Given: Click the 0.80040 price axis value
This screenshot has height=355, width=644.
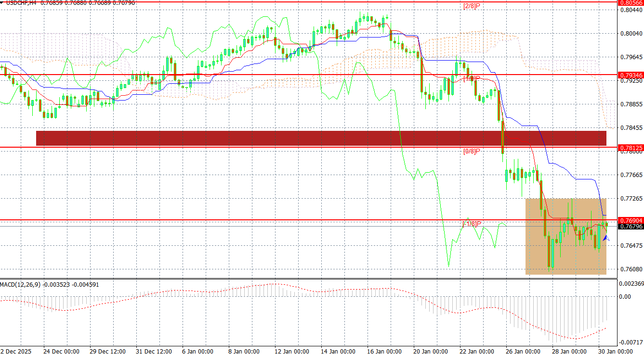Looking at the screenshot, I should [631, 33].
